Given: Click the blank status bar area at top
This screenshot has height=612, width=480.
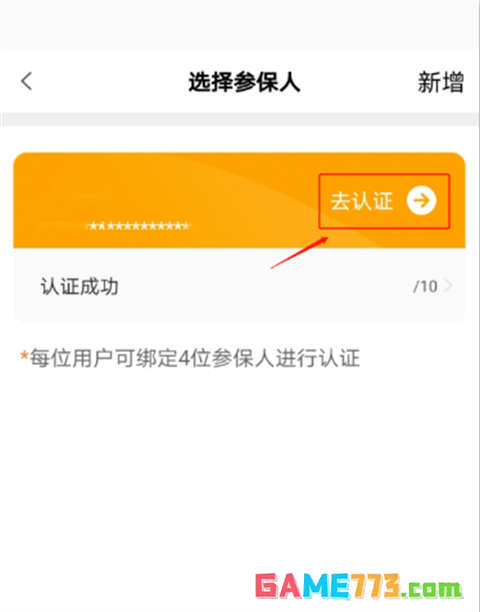Looking at the screenshot, I should pyautogui.click(x=240, y=24).
